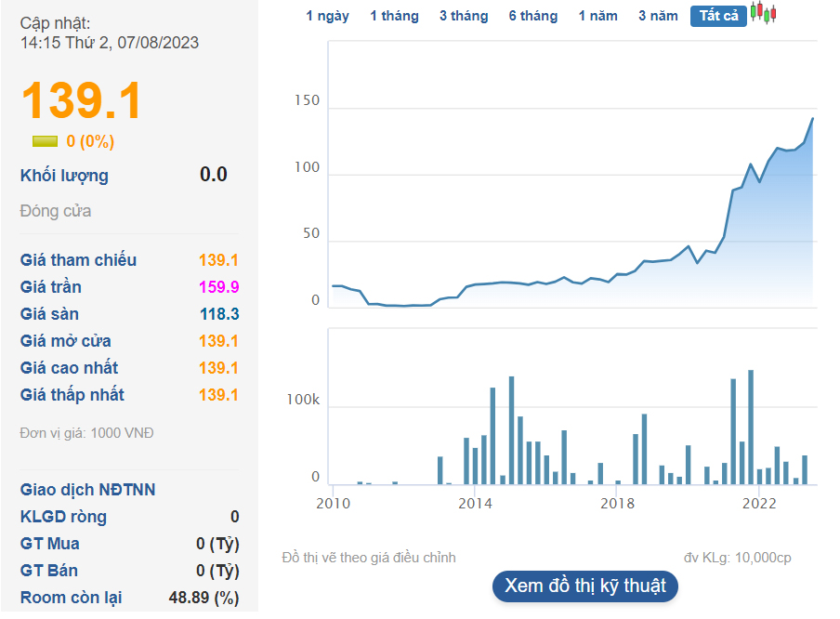Screen dimensions: 840x619
Task: Click the yellow unchanged-price indicator bar
Action: click(45, 141)
